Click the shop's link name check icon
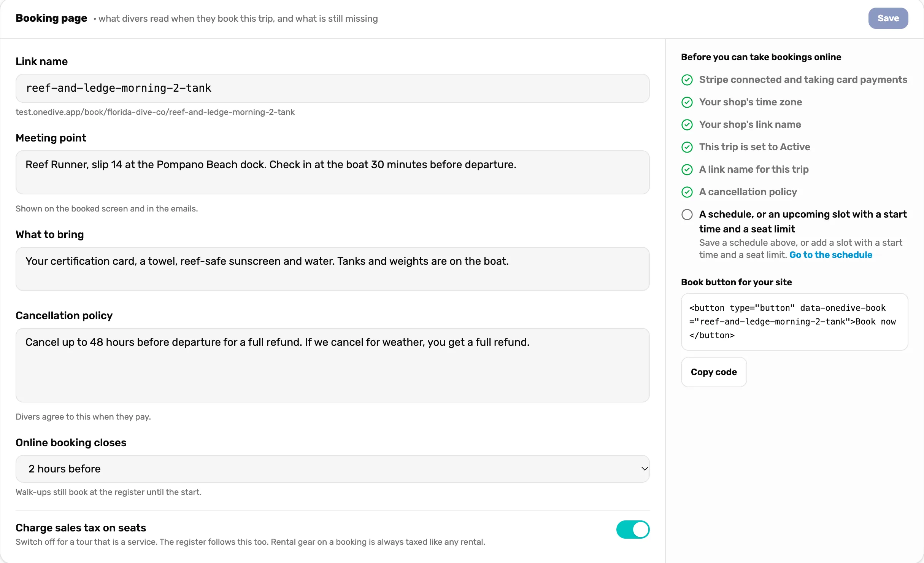The height and width of the screenshot is (563, 924). click(687, 125)
